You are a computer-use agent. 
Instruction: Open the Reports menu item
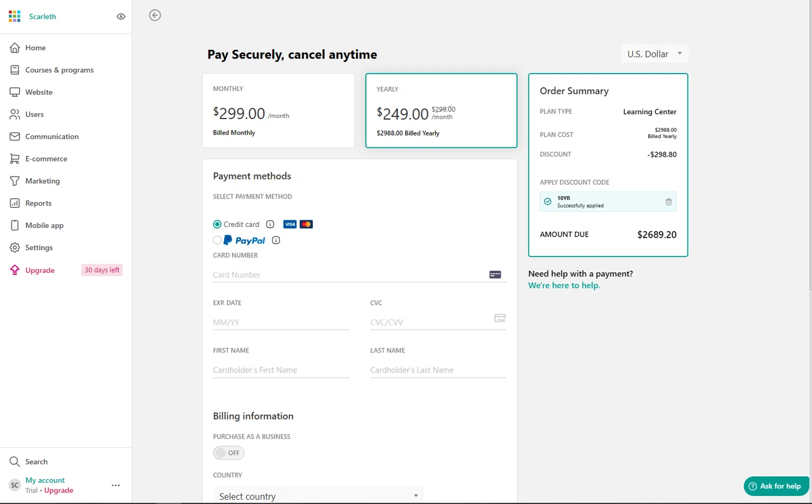[38, 204]
